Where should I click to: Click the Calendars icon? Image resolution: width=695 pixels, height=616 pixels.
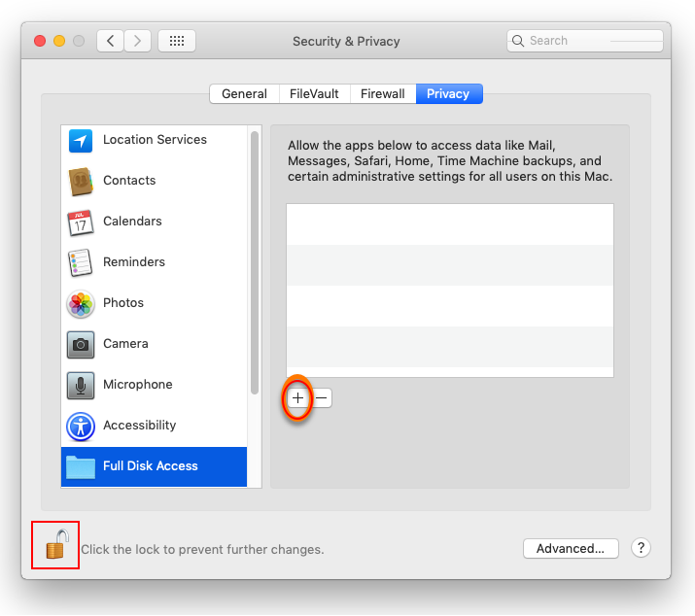(x=81, y=222)
